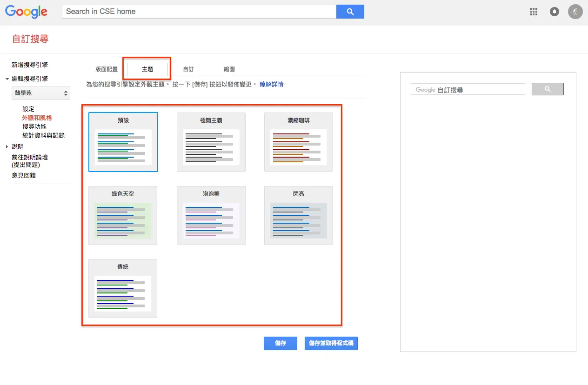This screenshot has width=588, height=385.
Task: Focus the Search in CSE home field
Action: (x=199, y=12)
